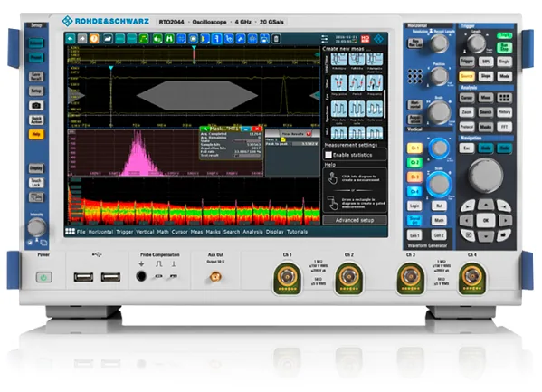542x392 pixels.
Task: Click the undo arrow icon in the toolbar
Action: (x=71, y=39)
